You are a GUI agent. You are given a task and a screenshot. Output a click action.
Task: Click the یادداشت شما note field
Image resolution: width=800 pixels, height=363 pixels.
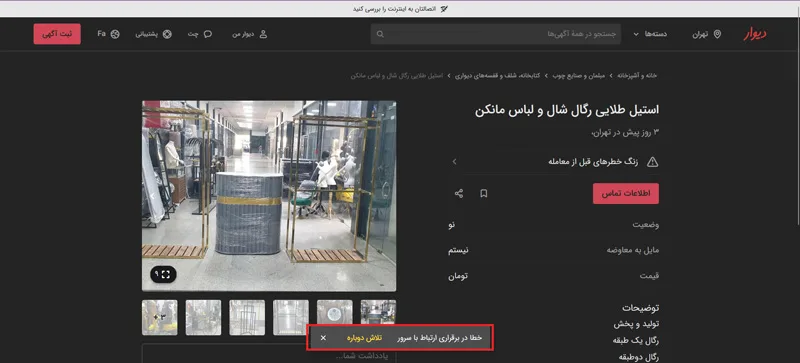(x=269, y=353)
